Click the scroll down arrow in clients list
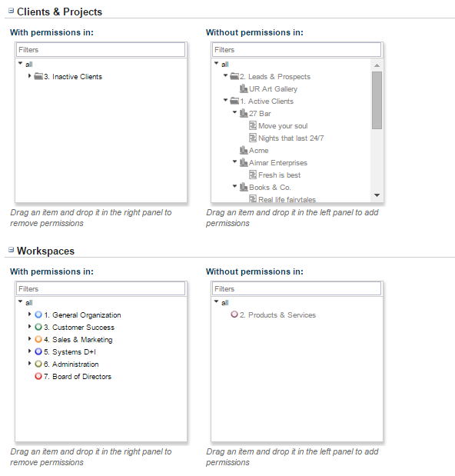 tap(377, 195)
